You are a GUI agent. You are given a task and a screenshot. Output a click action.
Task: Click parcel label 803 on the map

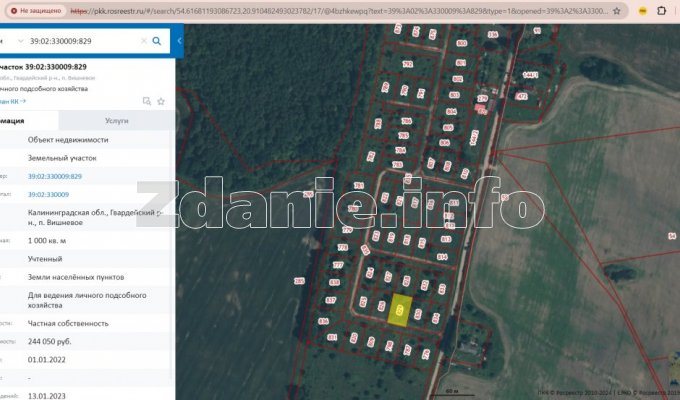pos(454,95)
